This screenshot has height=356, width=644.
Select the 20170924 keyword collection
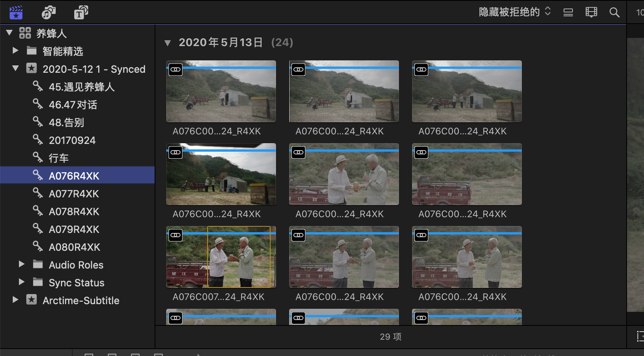[x=72, y=140]
